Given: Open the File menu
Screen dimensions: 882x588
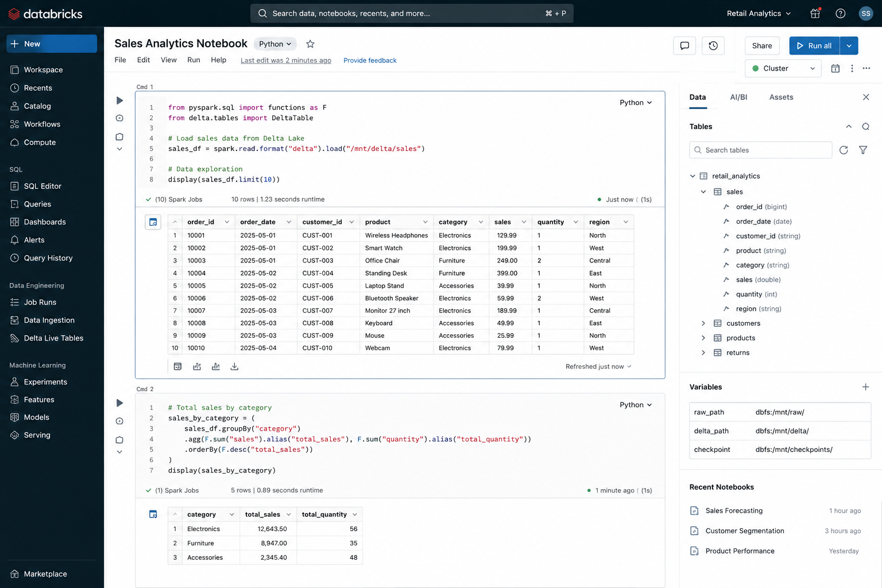Looking at the screenshot, I should 120,60.
